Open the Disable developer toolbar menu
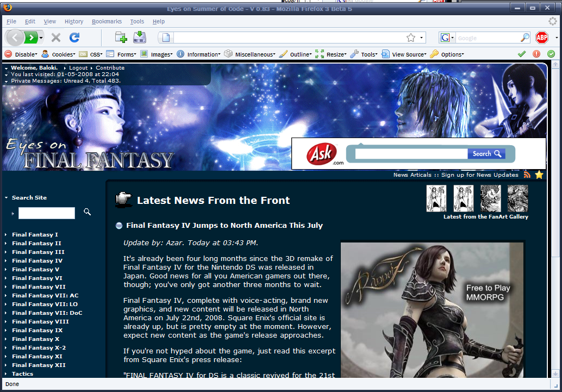The image size is (562, 392). [21, 54]
